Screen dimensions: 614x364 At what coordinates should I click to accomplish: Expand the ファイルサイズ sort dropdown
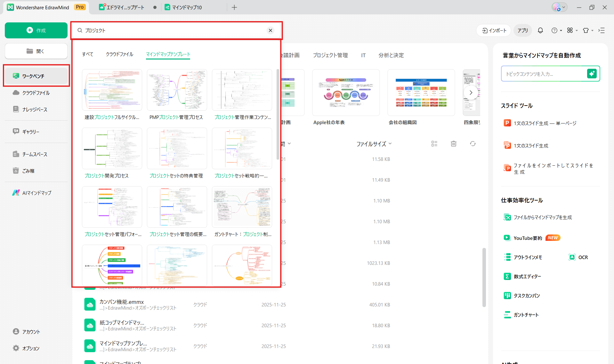pos(374,144)
